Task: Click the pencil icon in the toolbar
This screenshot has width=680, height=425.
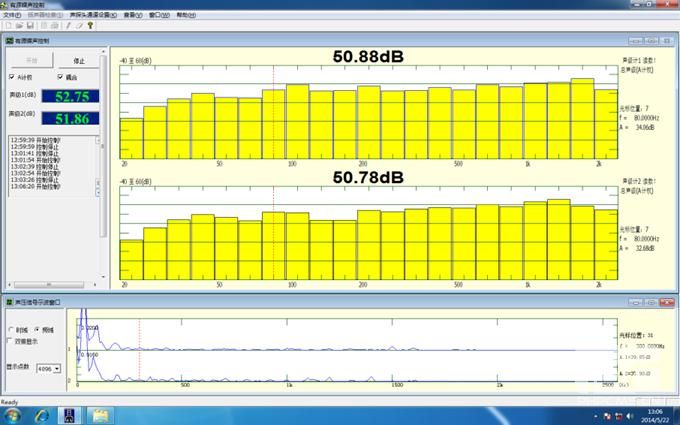Action: tap(68, 26)
